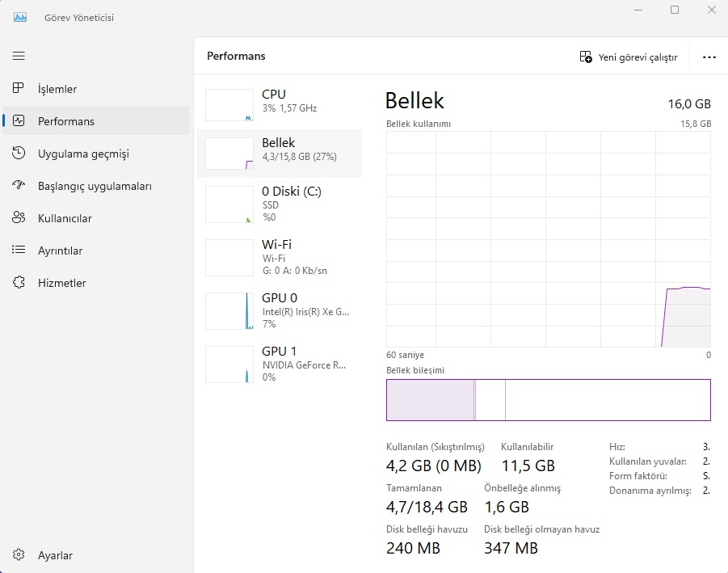
Task: Maximize the Görev Yöneticisi window
Action: 675,10
